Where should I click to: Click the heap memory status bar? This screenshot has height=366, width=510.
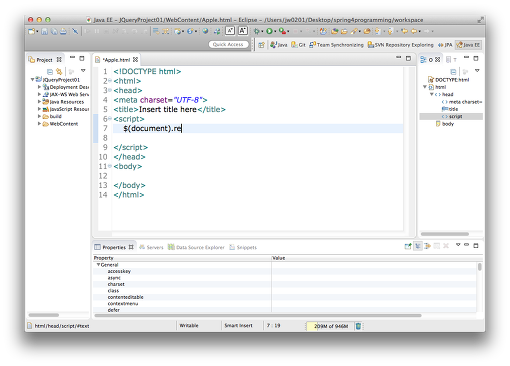[x=329, y=326]
